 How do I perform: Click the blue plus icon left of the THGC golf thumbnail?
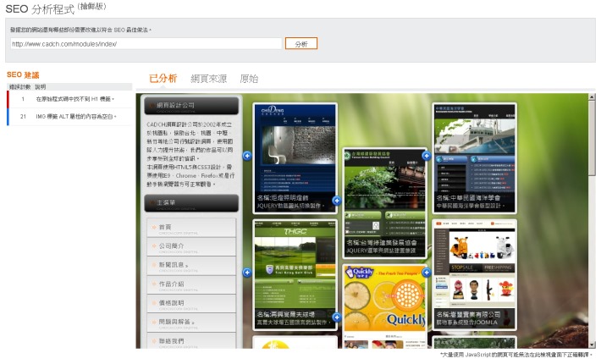click(246, 272)
